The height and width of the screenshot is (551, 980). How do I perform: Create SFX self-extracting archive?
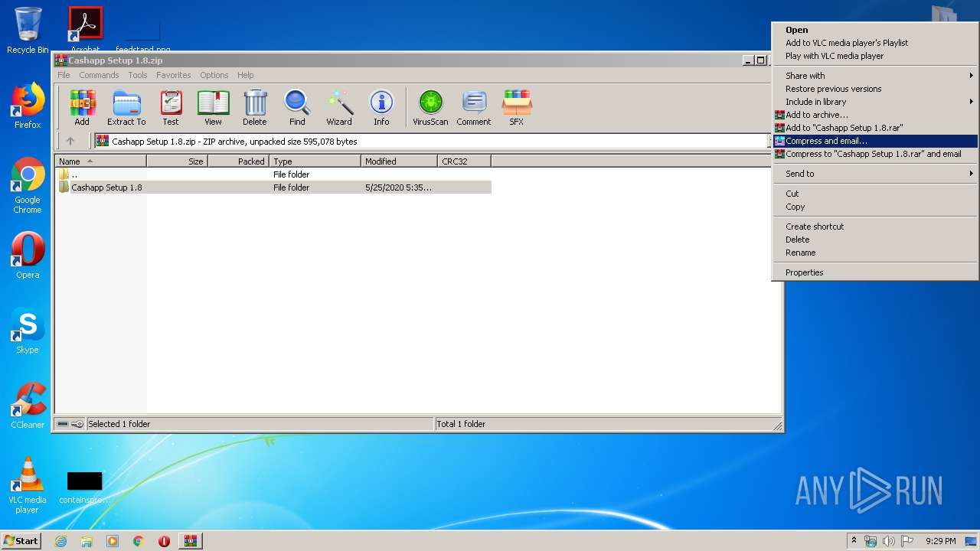click(517, 108)
